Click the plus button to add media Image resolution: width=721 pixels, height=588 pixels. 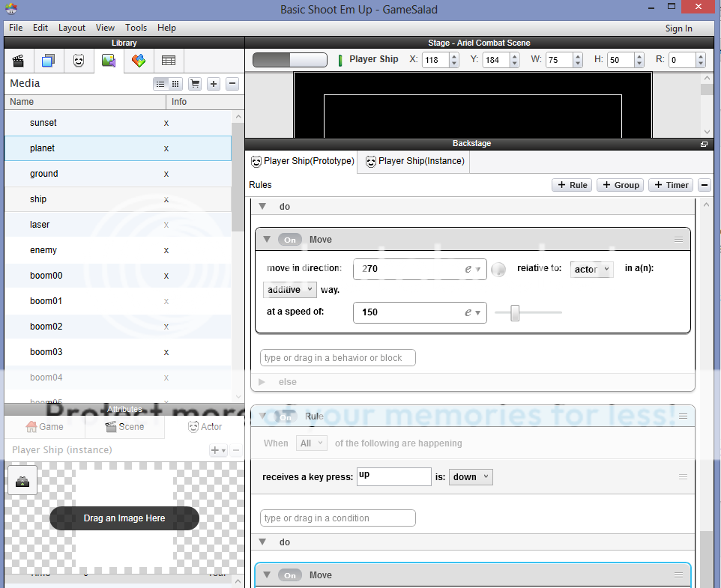214,84
